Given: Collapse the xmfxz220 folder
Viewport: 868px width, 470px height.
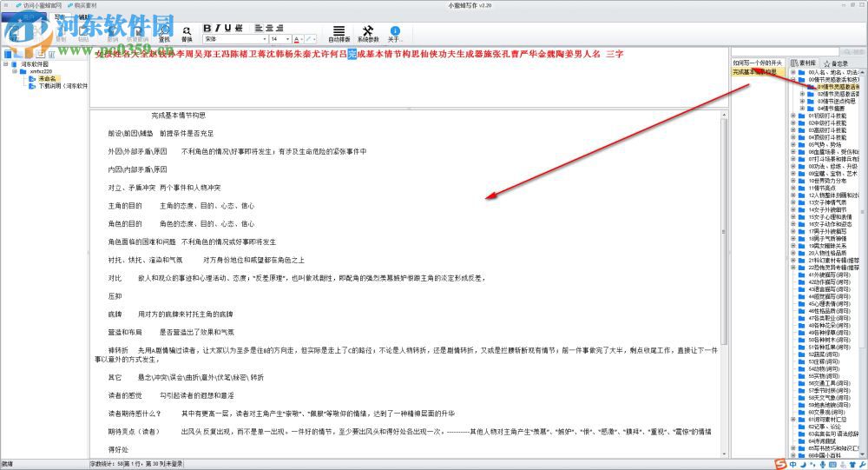Looking at the screenshot, I should click(15, 71).
